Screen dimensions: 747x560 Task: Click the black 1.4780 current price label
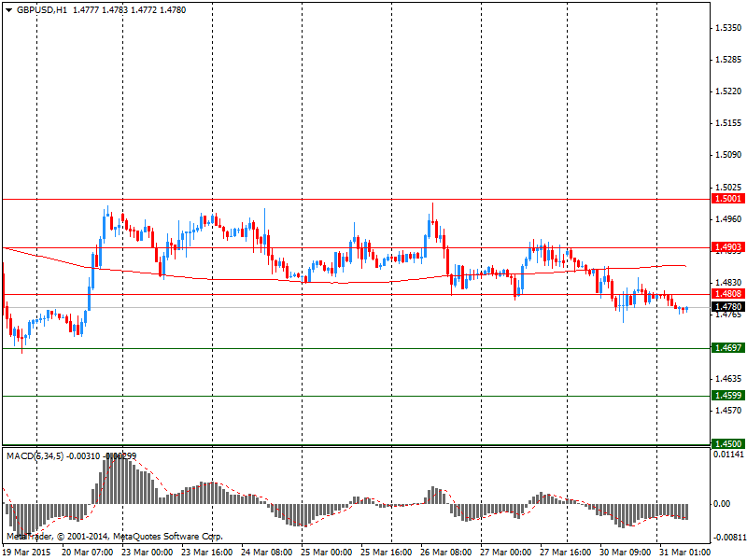tap(728, 307)
